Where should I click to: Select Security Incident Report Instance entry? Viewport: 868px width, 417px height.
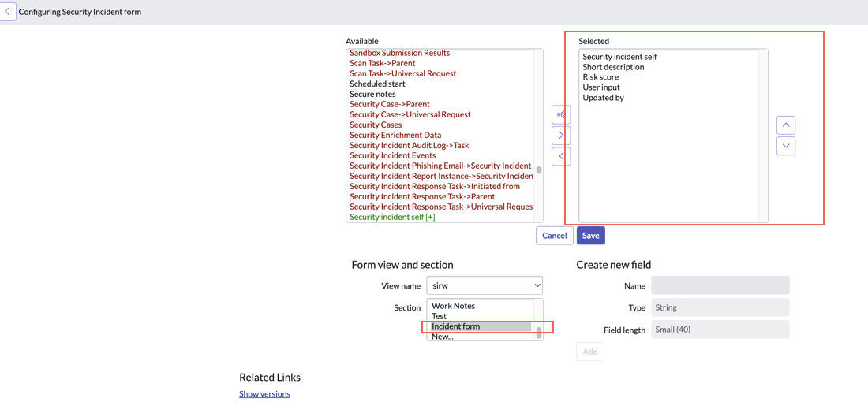tap(441, 176)
